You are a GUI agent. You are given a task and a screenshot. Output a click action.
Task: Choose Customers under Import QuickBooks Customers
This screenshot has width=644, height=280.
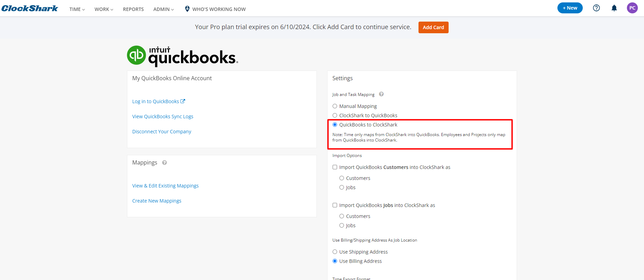pyautogui.click(x=342, y=178)
